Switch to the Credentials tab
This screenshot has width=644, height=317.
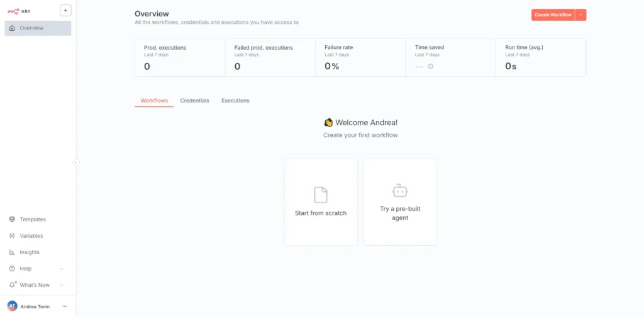(x=194, y=101)
